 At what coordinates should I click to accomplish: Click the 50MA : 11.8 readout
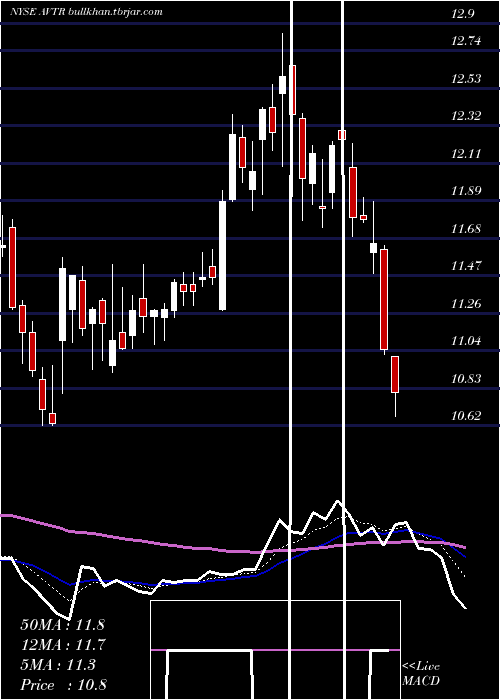(62, 625)
